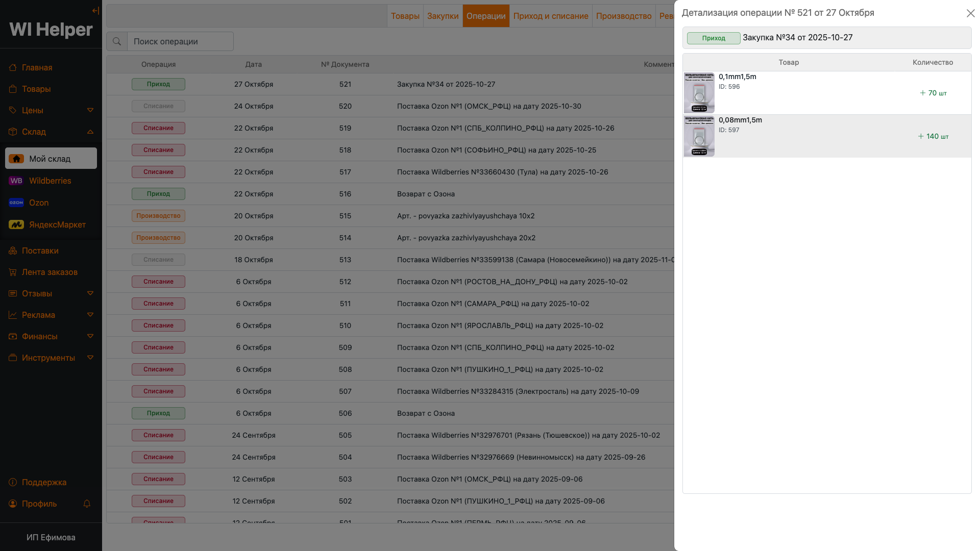Expand the Отзывы submenu
Image resolution: width=980 pixels, height=551 pixels.
(x=90, y=293)
